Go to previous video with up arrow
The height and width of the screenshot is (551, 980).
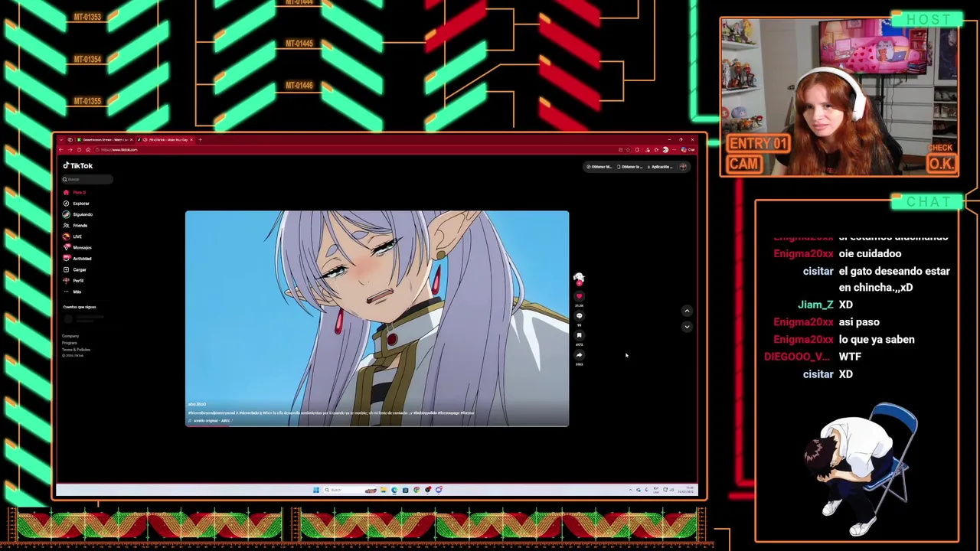pyautogui.click(x=687, y=311)
